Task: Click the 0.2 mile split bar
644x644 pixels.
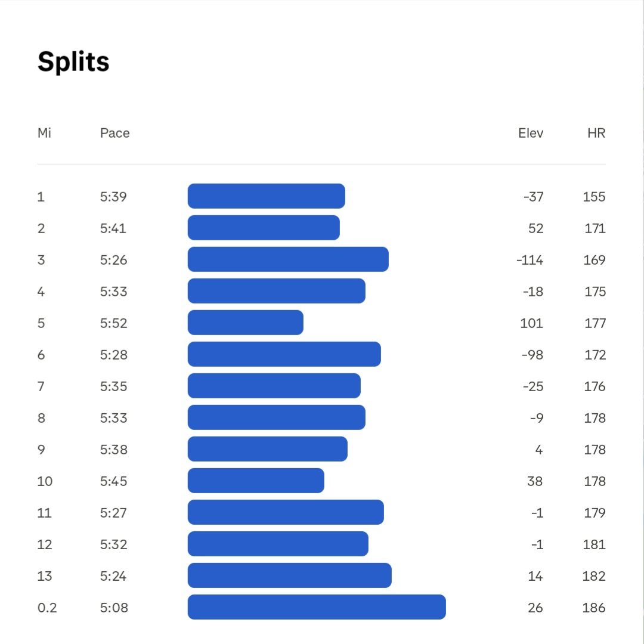Action: (x=317, y=607)
